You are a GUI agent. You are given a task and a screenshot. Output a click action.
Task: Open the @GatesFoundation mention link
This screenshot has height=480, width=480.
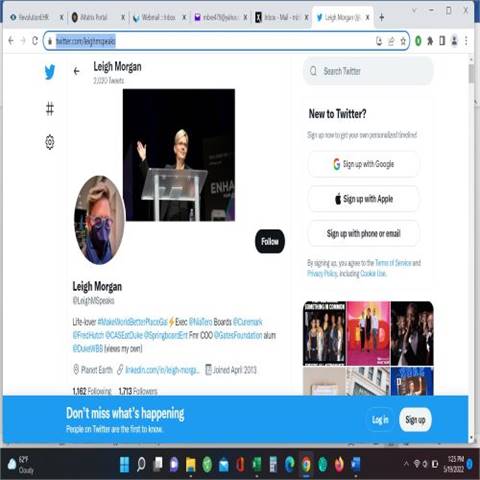pos(238,335)
